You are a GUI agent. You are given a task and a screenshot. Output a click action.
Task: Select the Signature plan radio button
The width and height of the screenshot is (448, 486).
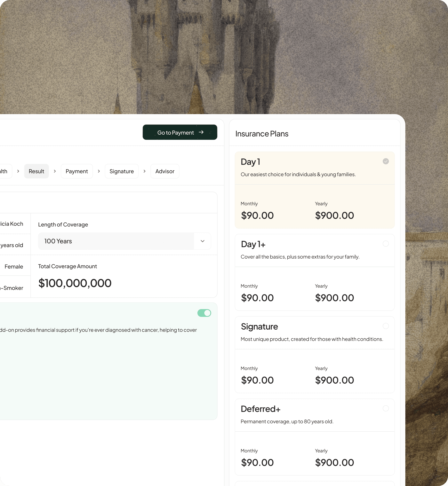(x=385, y=326)
